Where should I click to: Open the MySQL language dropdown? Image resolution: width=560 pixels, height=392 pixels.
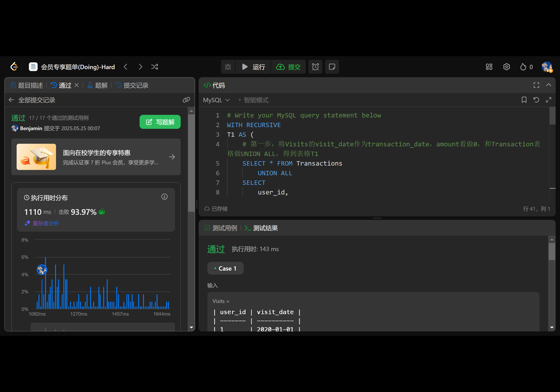(x=216, y=100)
